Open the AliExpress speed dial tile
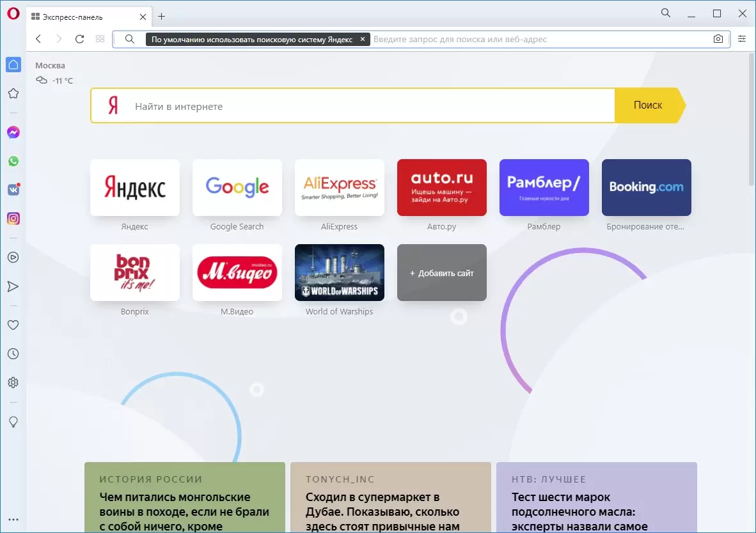 coord(339,187)
